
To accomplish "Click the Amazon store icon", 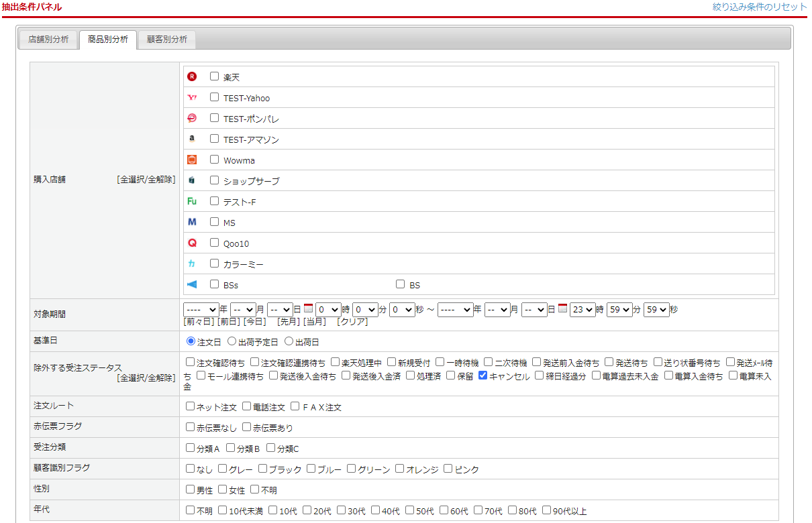I will pyautogui.click(x=192, y=139).
